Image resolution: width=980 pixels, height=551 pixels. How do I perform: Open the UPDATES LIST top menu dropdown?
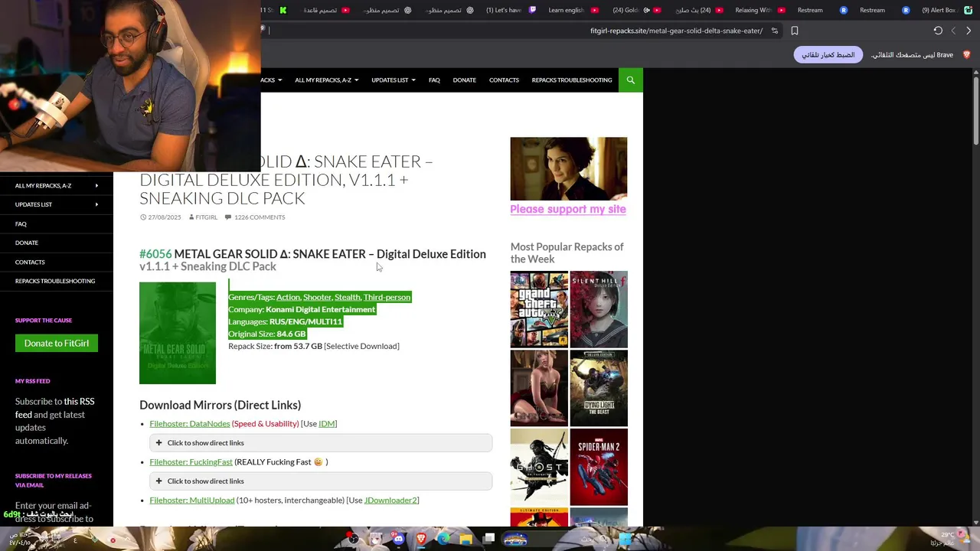[x=394, y=80]
